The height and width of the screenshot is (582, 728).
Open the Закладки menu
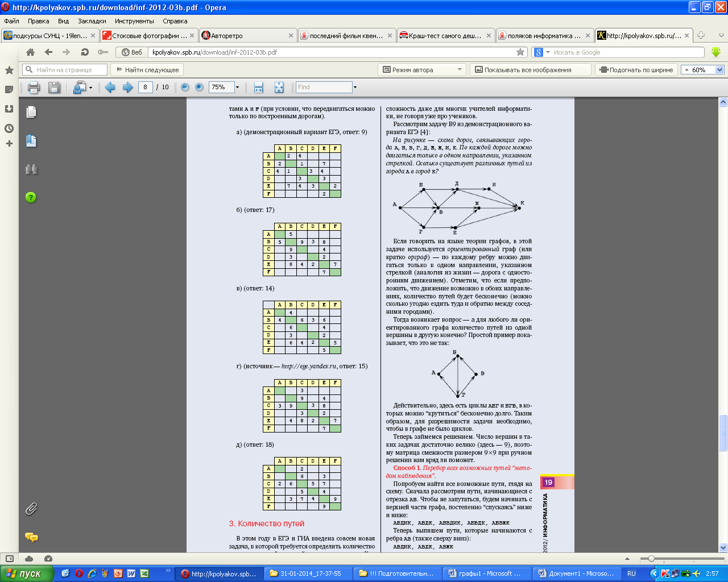tap(92, 21)
